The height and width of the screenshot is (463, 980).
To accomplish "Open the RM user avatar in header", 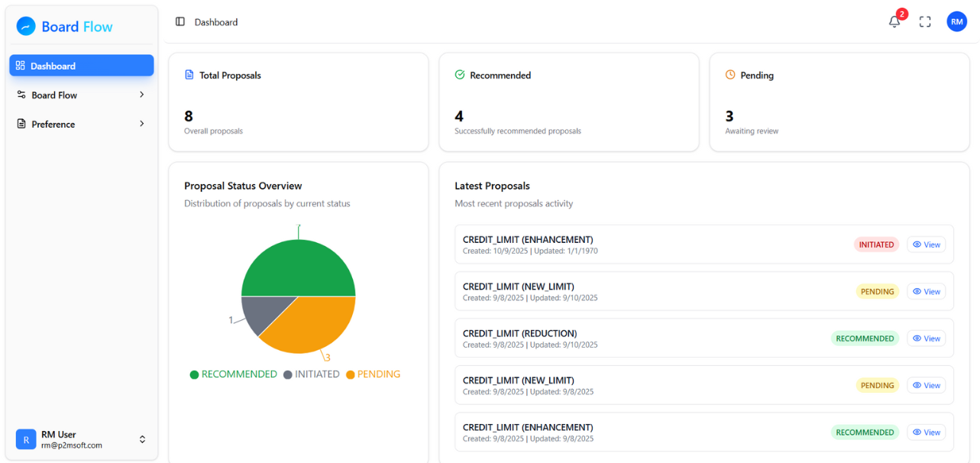I will (956, 22).
